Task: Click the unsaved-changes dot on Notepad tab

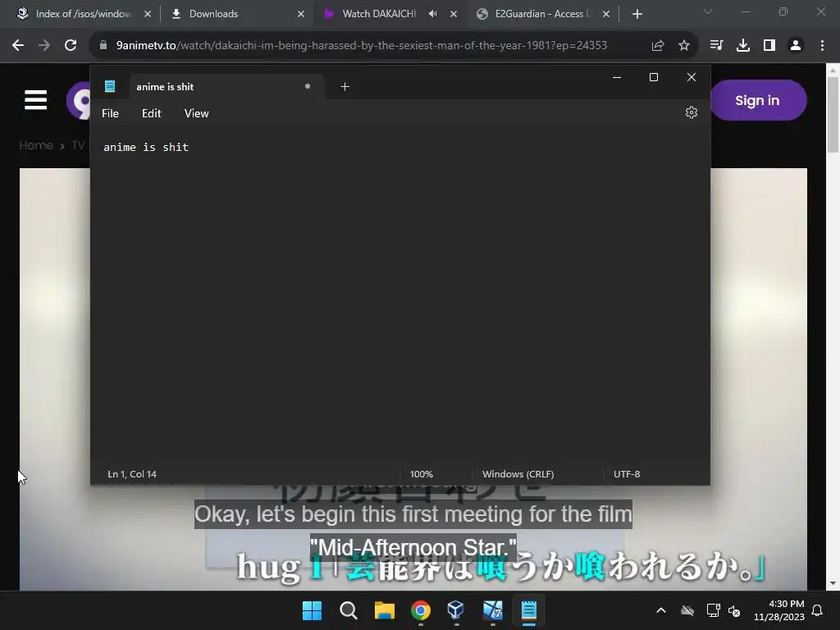Action: [308, 86]
